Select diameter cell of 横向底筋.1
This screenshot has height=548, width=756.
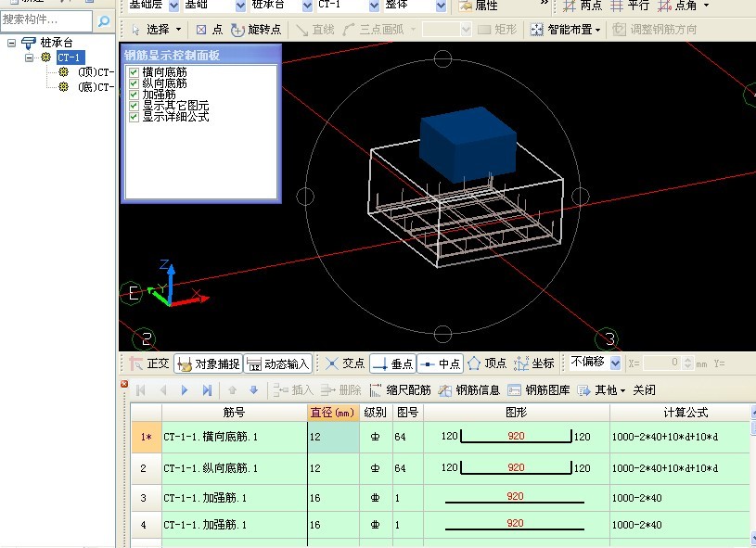click(x=333, y=437)
